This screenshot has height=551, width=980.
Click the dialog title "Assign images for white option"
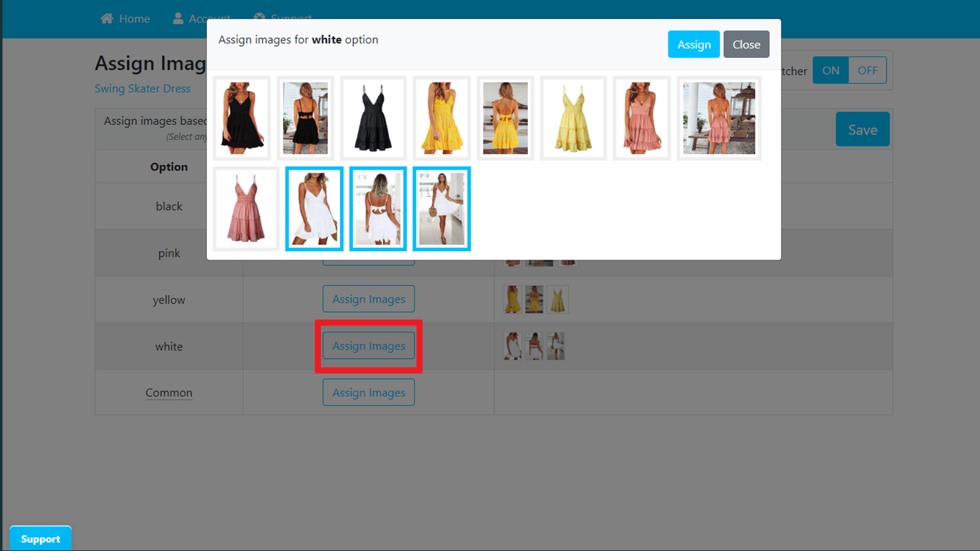pyautogui.click(x=298, y=40)
